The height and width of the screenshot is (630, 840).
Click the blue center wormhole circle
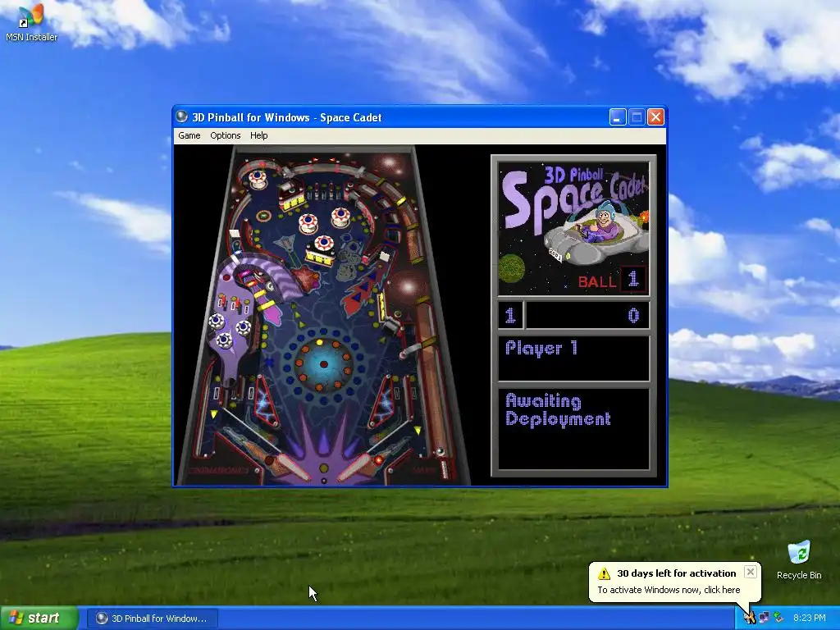click(x=323, y=364)
